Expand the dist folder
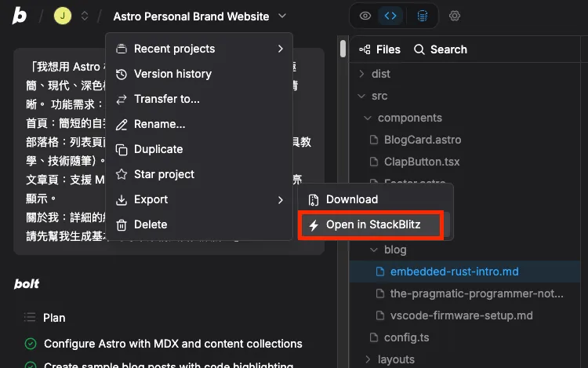588x368 pixels. click(x=465, y=74)
